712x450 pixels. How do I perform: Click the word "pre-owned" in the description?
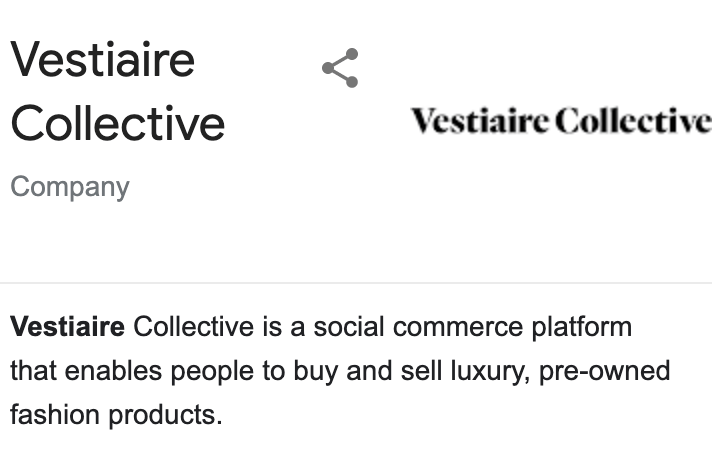coord(604,371)
